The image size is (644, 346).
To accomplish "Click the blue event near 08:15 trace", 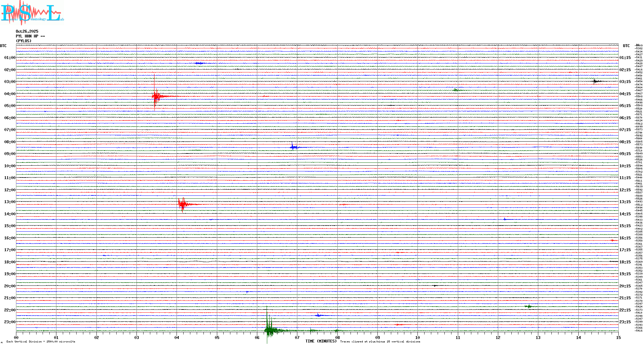I will point(293,147).
